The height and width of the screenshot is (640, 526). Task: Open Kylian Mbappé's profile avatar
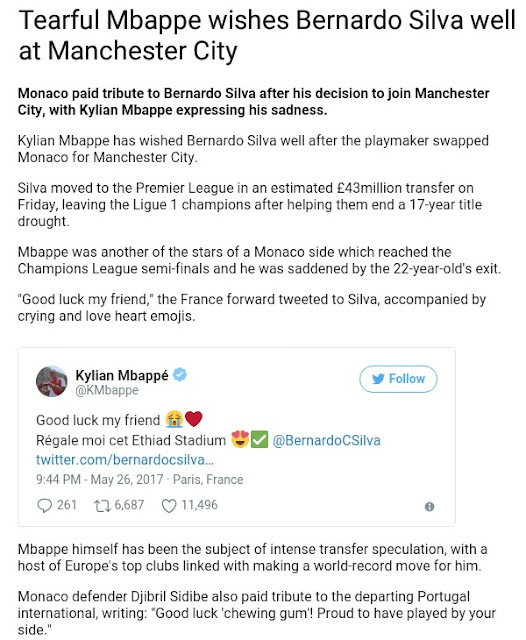click(x=52, y=381)
